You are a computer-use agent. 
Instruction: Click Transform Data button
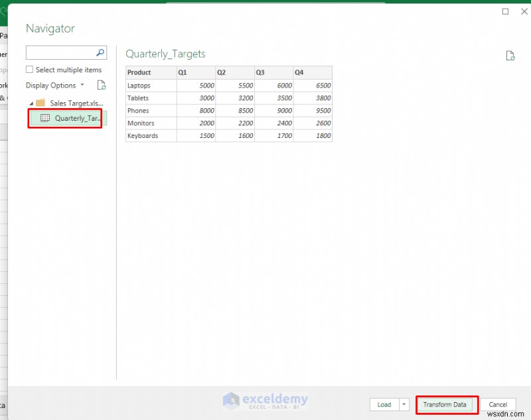445,405
